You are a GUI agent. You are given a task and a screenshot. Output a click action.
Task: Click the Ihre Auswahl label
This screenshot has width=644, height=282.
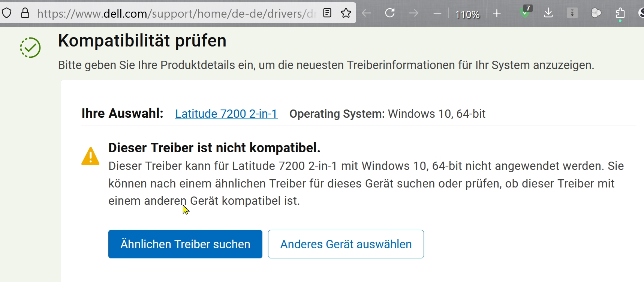coord(123,113)
